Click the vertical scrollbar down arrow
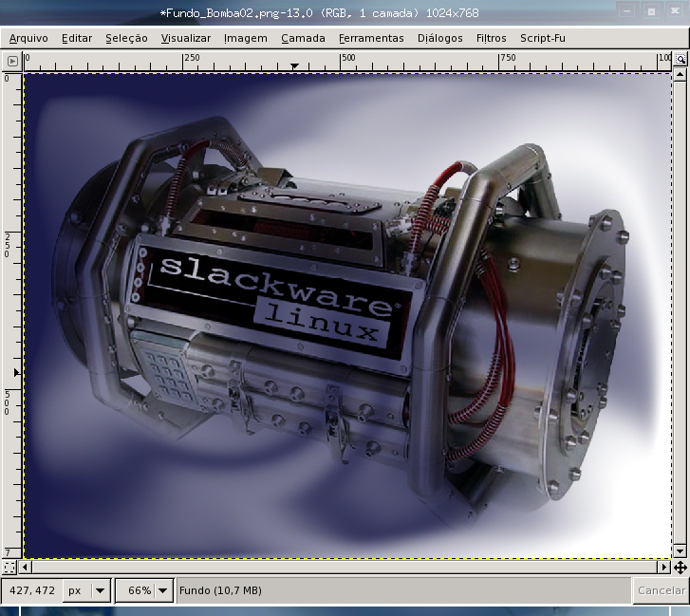690x616 pixels. 680,551
